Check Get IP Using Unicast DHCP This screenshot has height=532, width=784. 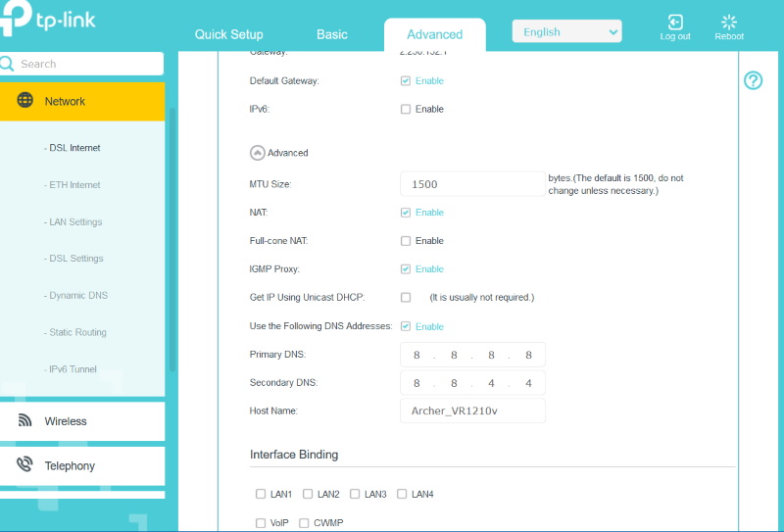point(406,298)
